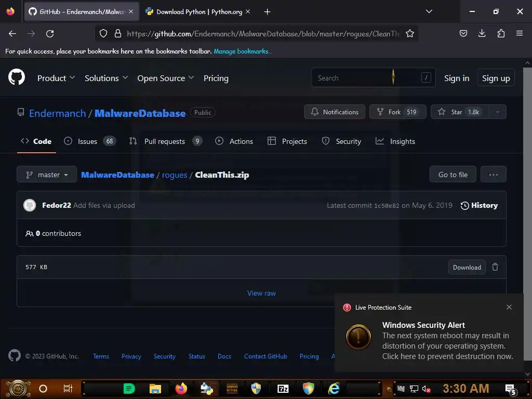Click the Go to file button
The width and height of the screenshot is (532, 399).
tap(453, 175)
